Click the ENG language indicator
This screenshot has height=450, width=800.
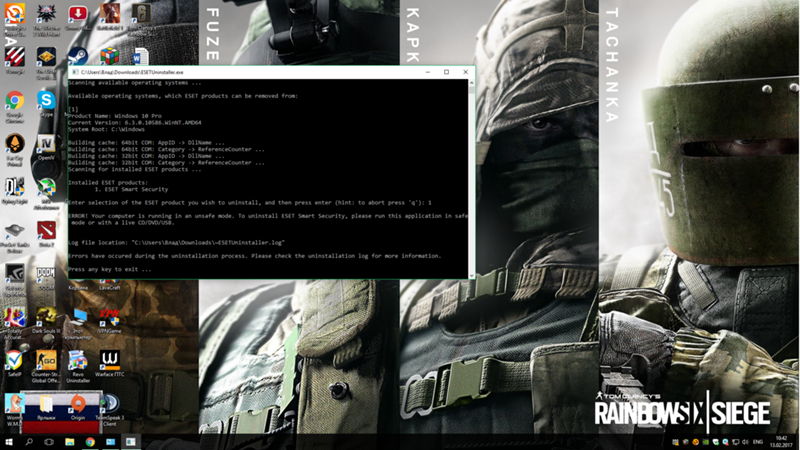758,442
